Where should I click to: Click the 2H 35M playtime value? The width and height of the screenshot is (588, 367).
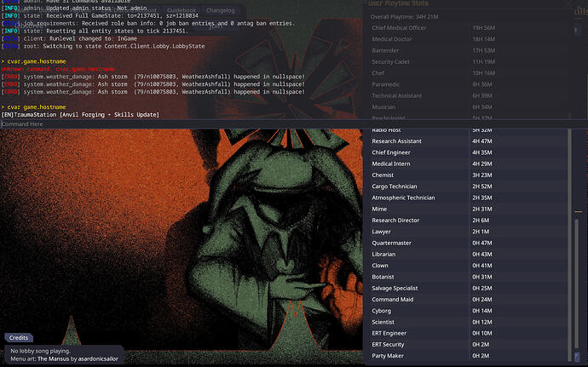tap(481, 198)
